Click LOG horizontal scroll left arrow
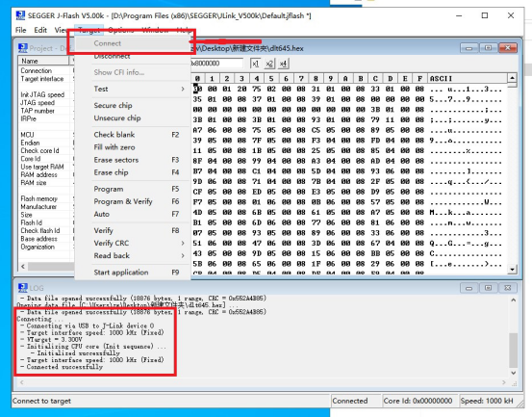 pos(22,382)
